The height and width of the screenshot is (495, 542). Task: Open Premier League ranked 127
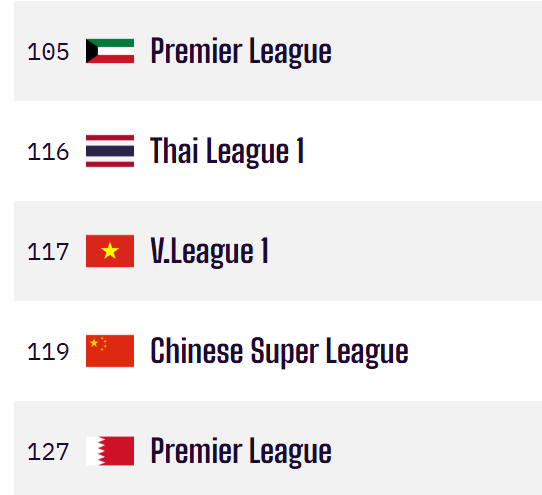[241, 451]
